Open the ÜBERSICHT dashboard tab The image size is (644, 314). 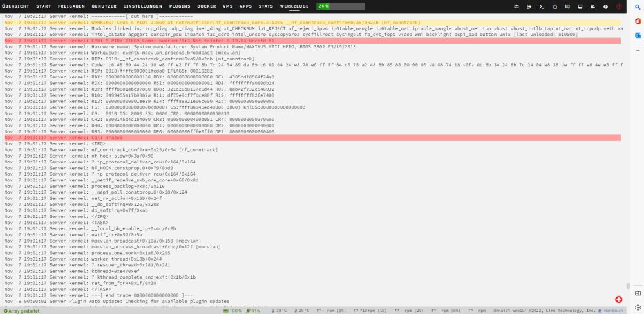click(15, 6)
